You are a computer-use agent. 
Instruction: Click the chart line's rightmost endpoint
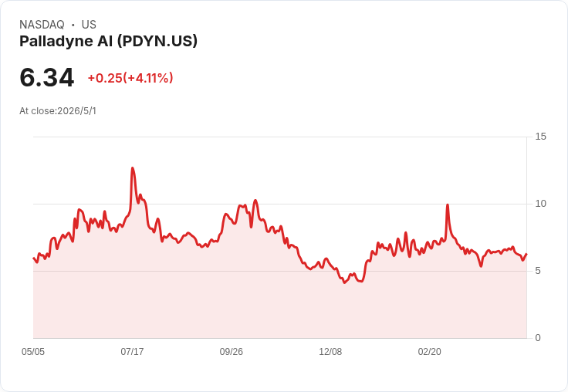pos(526,255)
